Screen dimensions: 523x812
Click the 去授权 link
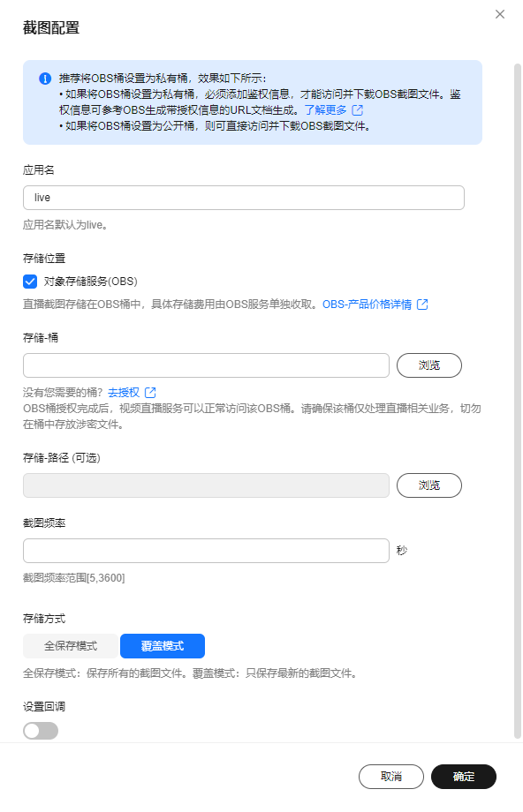[x=124, y=393]
